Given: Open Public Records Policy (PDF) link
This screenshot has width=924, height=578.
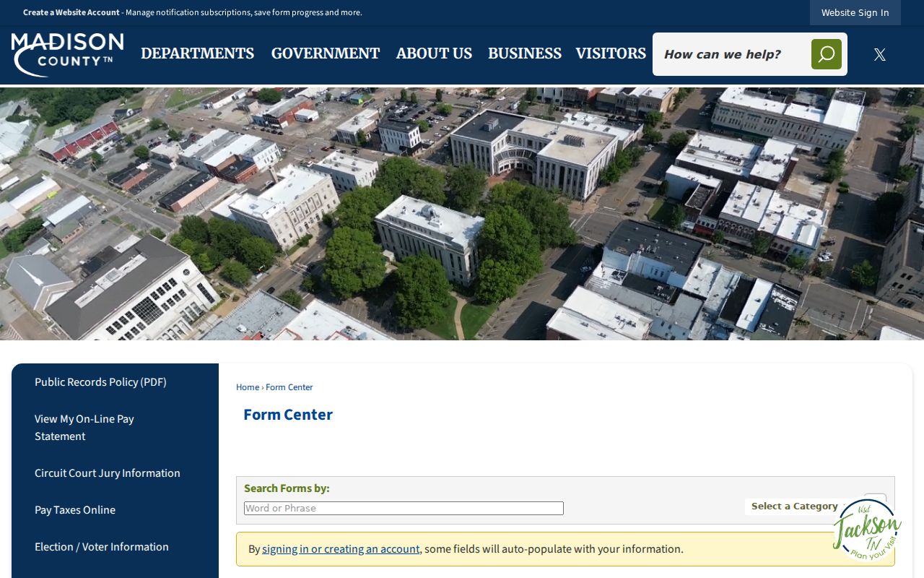Looking at the screenshot, I should point(100,382).
